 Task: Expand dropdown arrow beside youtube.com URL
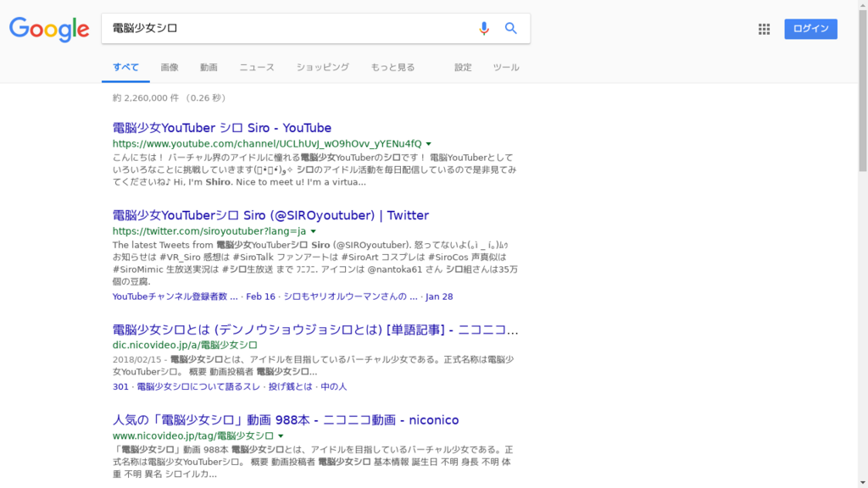pos(428,144)
